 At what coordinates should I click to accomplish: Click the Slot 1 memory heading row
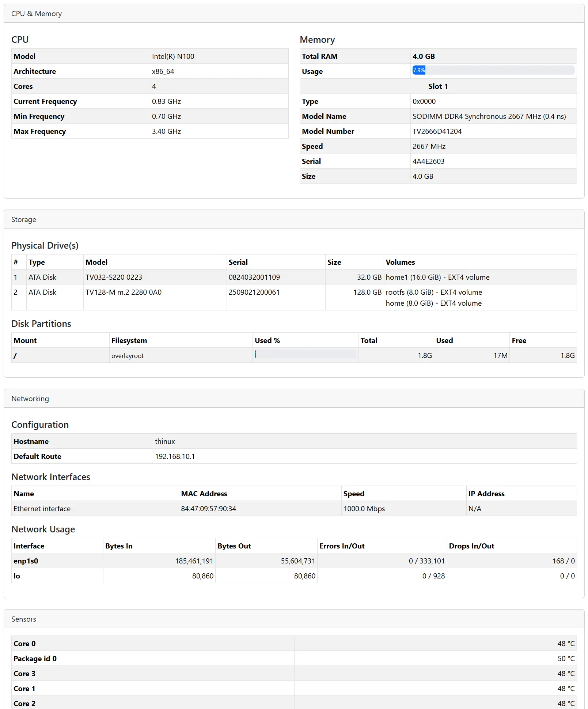[438, 86]
